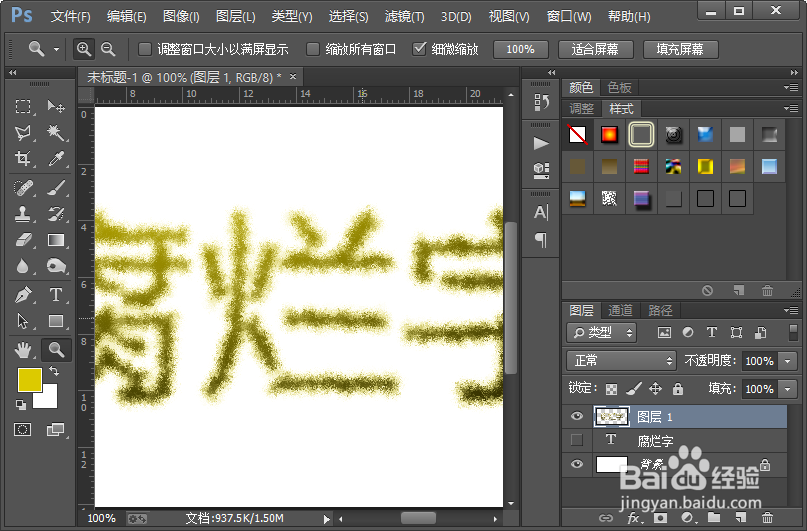
Task: Open the Paragraph panel icon
Action: coord(540,240)
